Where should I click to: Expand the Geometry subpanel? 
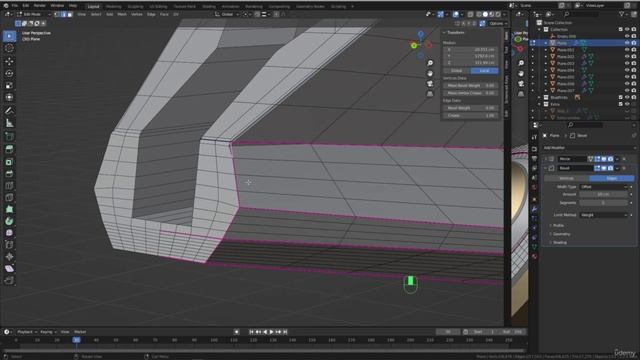560,234
